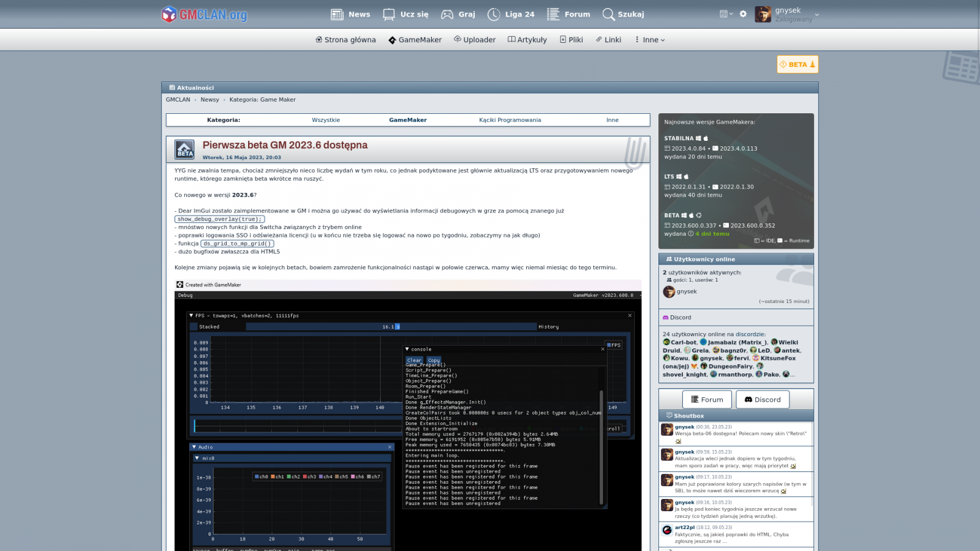This screenshot has height=551, width=980.
Task: Collapse the console panel triangle
Action: click(x=407, y=349)
